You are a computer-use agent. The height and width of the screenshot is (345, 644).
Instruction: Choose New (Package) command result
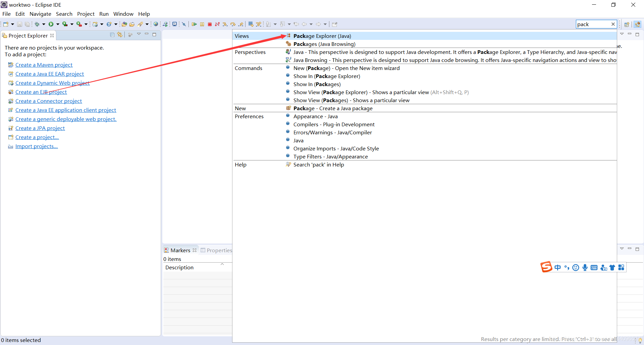click(x=425, y=68)
